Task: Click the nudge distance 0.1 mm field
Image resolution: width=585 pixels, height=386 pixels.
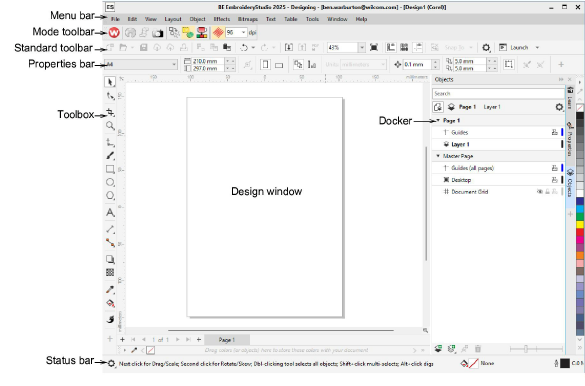Action: [x=417, y=65]
